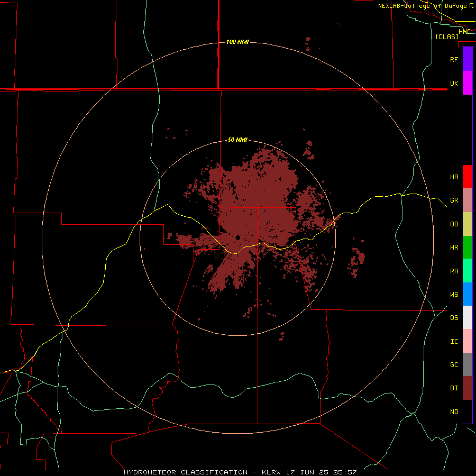
Task: Click the RA legend label
Action: pos(454,271)
